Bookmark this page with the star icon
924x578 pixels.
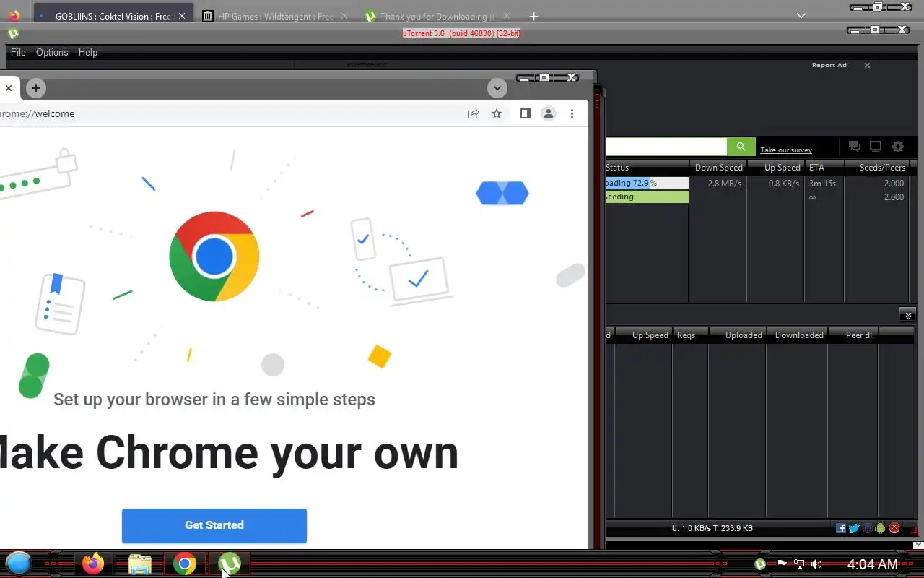pos(497,113)
